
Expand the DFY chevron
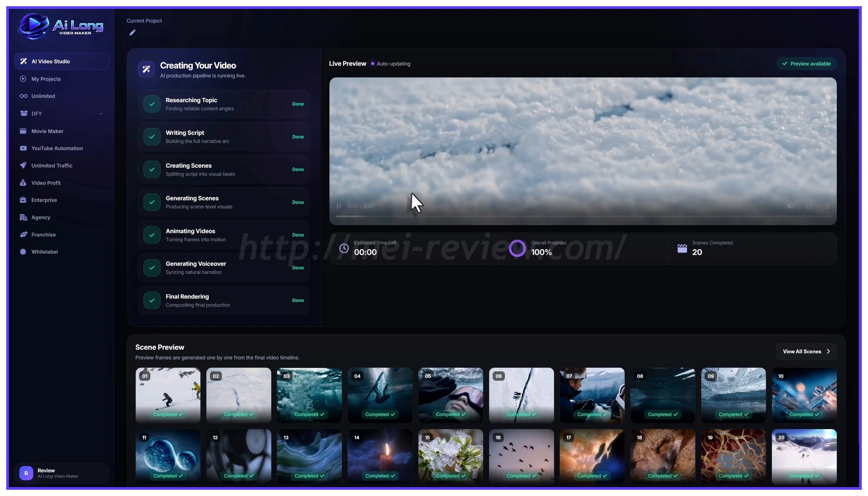coord(101,114)
